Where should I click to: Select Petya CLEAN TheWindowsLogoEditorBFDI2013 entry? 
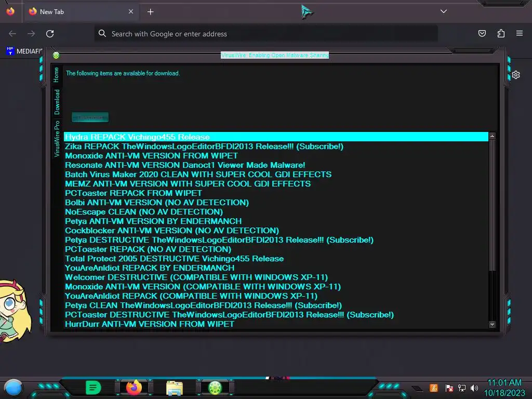tap(276, 305)
